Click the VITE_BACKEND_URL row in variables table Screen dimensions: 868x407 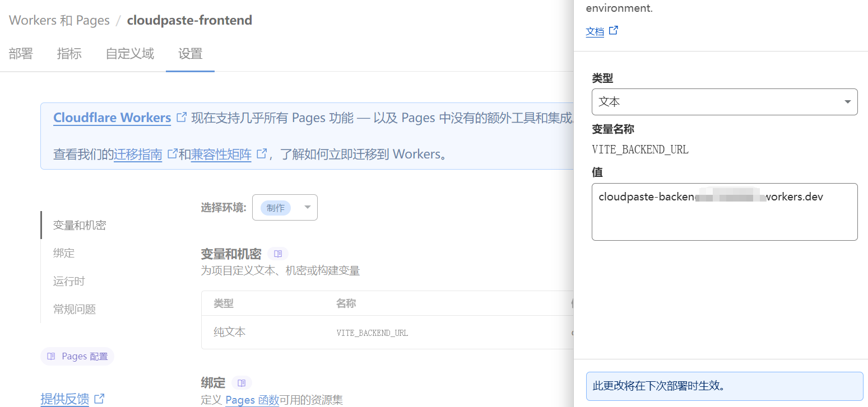(372, 333)
